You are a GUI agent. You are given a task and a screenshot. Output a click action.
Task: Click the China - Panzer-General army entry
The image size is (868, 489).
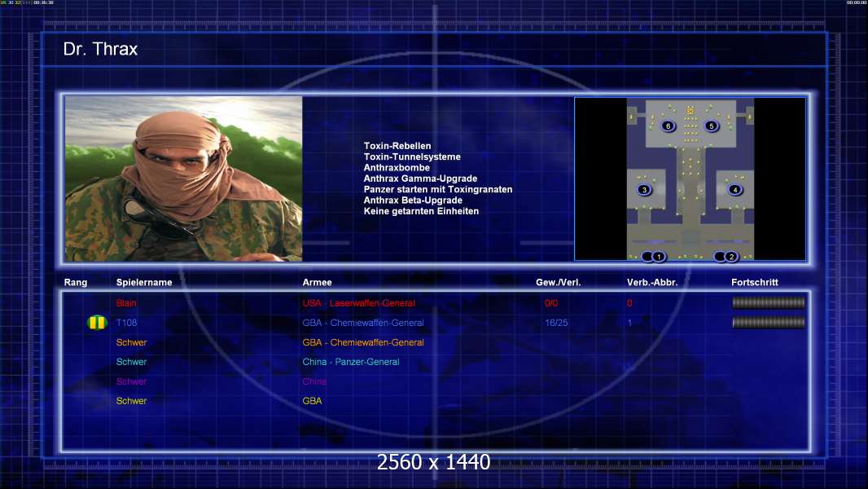coord(351,362)
